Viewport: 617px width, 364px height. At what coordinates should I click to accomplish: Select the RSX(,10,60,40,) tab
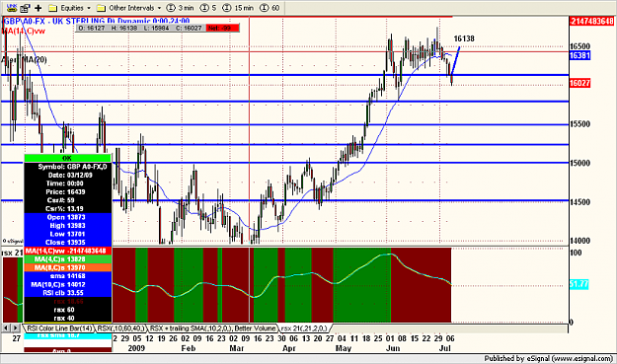coord(120,328)
